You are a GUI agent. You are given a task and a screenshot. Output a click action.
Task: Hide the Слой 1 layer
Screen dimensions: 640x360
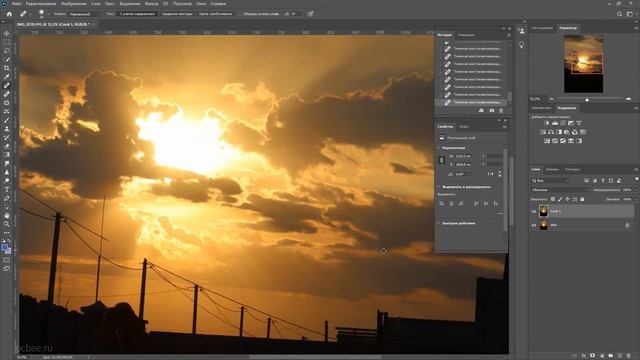click(533, 211)
